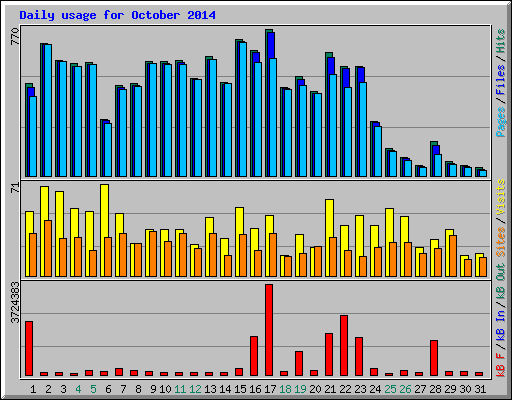Click the orange sites bar for day 29
Screen dimensions: 512x400
click(x=453, y=256)
